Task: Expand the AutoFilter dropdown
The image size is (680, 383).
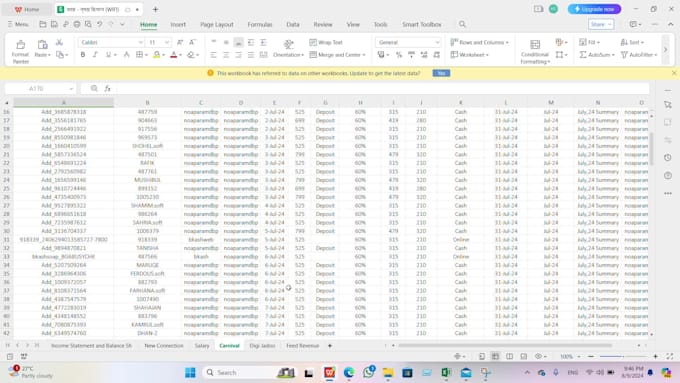Action: click(656, 55)
